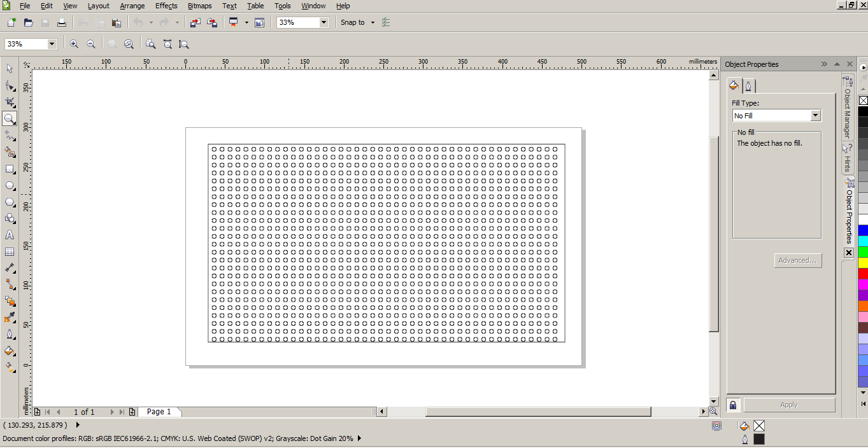The width and height of the screenshot is (868, 448).
Task: Select the Shape edit tool
Action: coord(10,85)
